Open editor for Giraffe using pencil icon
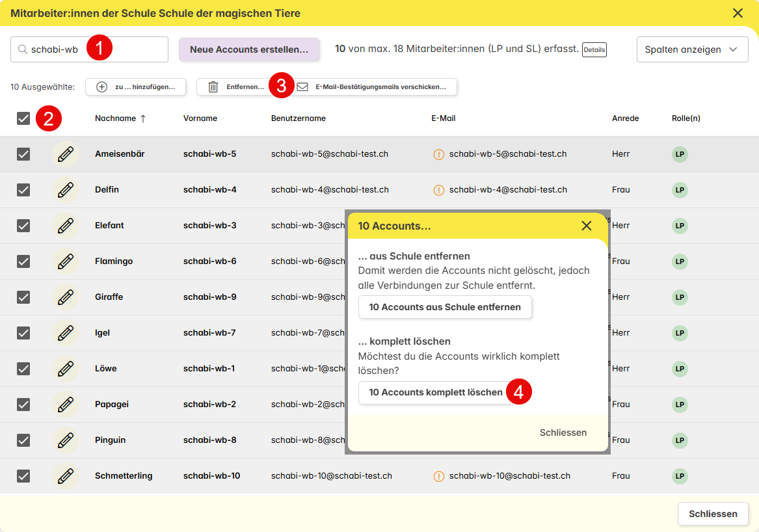This screenshot has width=759, height=532. coord(66,297)
